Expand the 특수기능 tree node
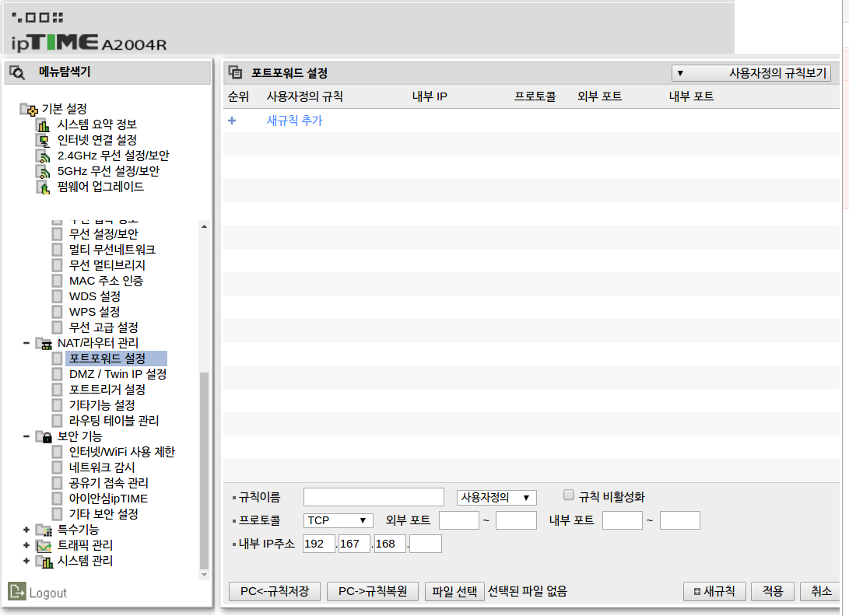Viewport: 849px width, 616px height. pyautogui.click(x=26, y=530)
